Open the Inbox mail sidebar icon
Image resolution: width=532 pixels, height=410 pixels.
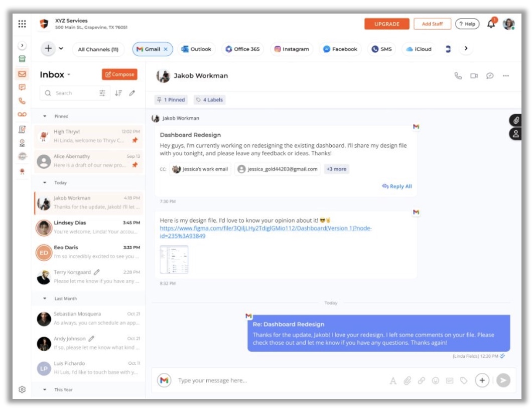(22, 74)
